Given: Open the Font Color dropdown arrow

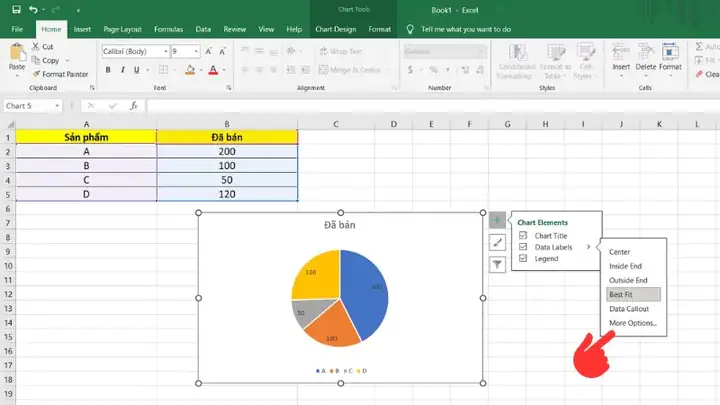Looking at the screenshot, I should point(224,70).
